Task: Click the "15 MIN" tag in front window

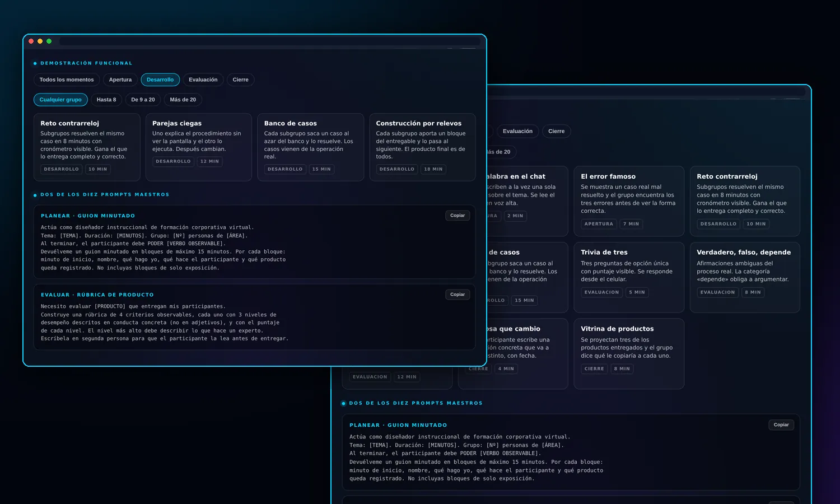Action: 321,169
